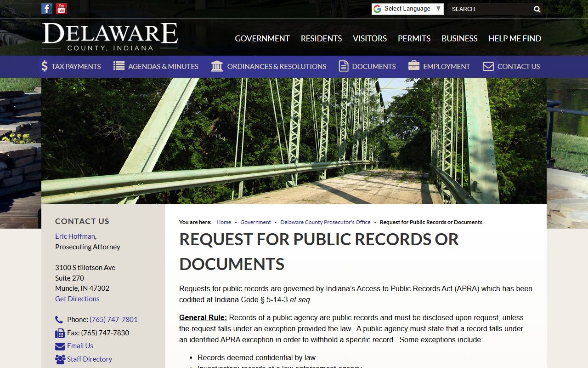Click the people icon beside Staff Directory

pos(60,359)
